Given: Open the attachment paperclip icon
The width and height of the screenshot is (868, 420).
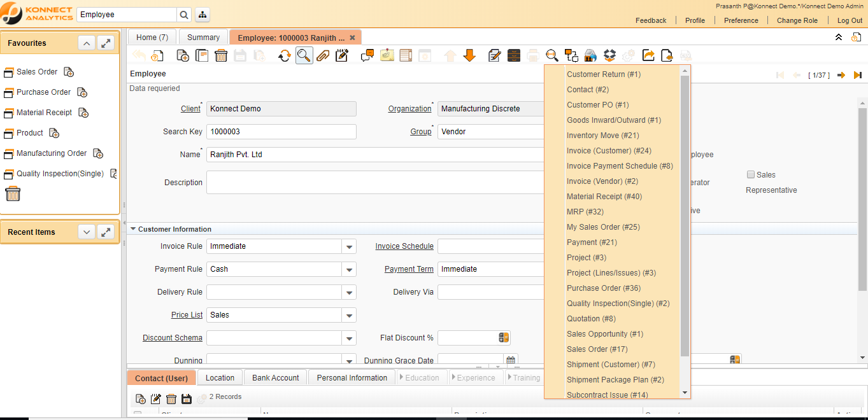Looking at the screenshot, I should [x=323, y=55].
